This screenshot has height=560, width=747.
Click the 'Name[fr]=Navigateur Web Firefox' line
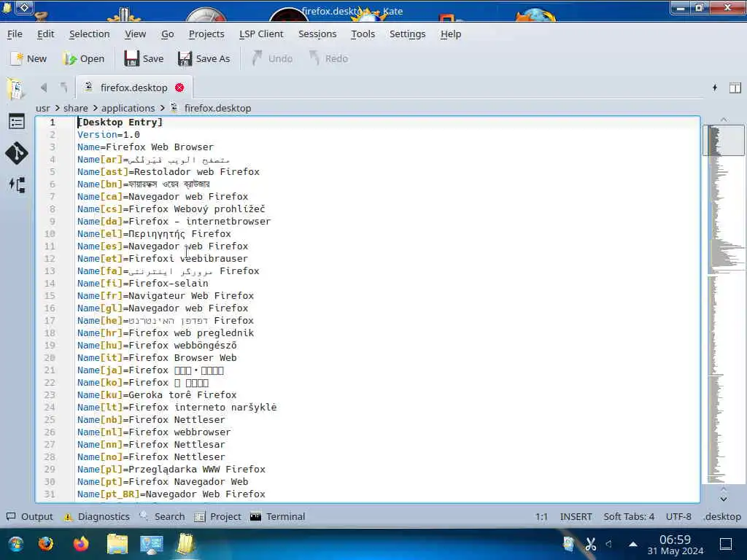tap(166, 296)
